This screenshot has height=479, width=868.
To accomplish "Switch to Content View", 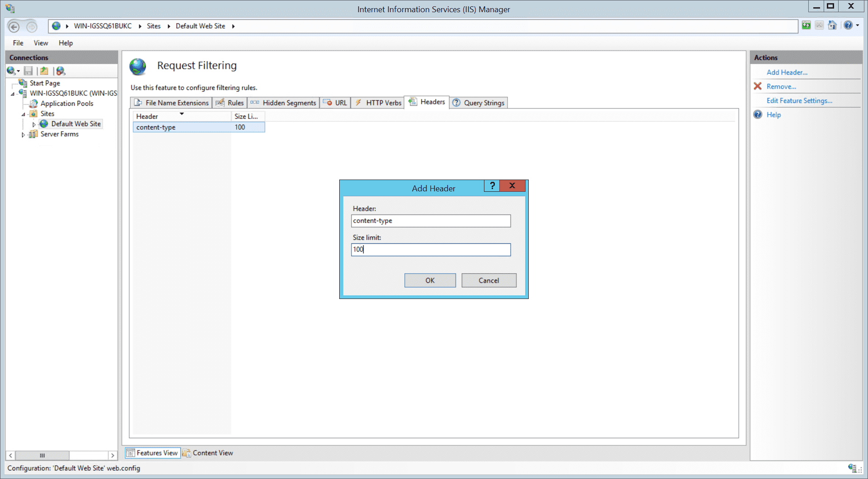I will [x=208, y=453].
